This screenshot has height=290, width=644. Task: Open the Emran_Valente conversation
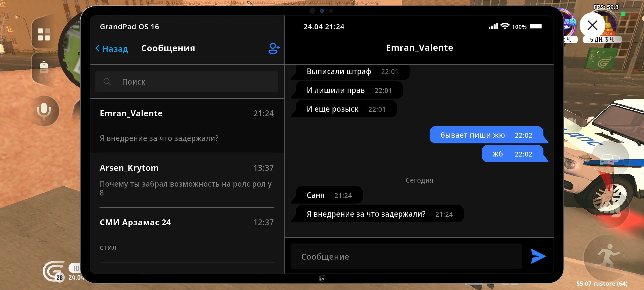tap(187, 126)
